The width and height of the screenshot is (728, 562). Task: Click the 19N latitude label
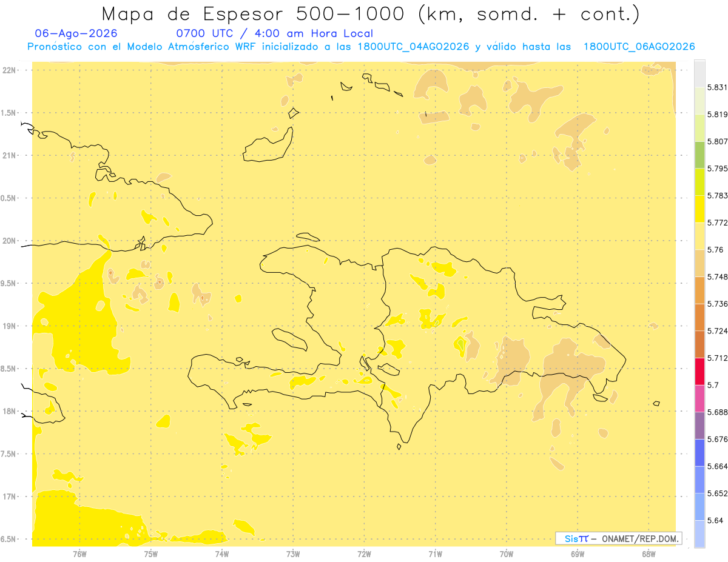(9, 326)
